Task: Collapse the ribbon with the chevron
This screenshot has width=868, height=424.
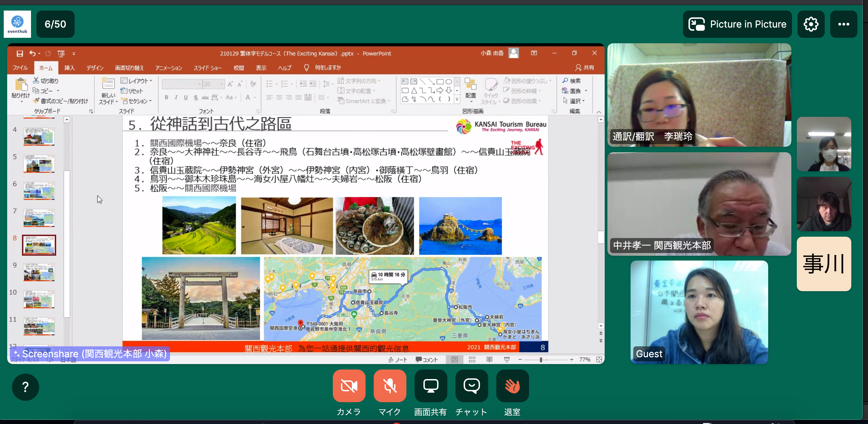Action: point(599,111)
